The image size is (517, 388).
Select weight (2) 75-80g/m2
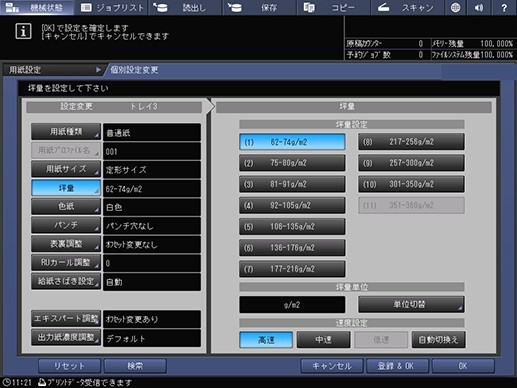click(292, 163)
